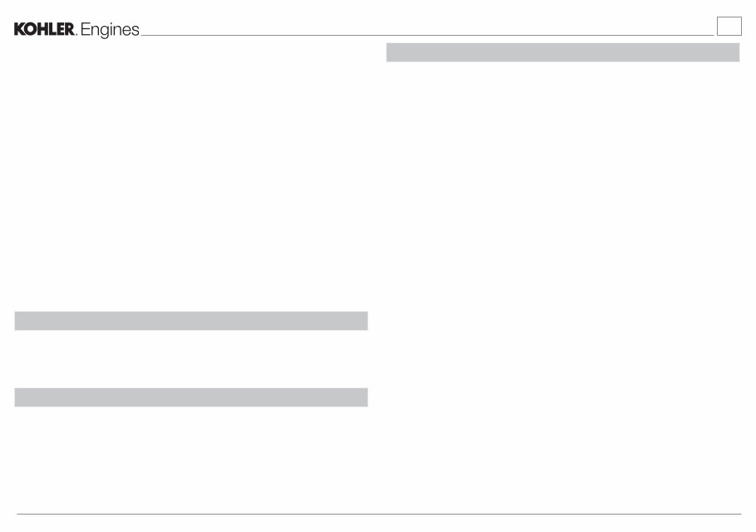Click the letter R ending KOHLER
756x532 pixels.
(x=69, y=29)
